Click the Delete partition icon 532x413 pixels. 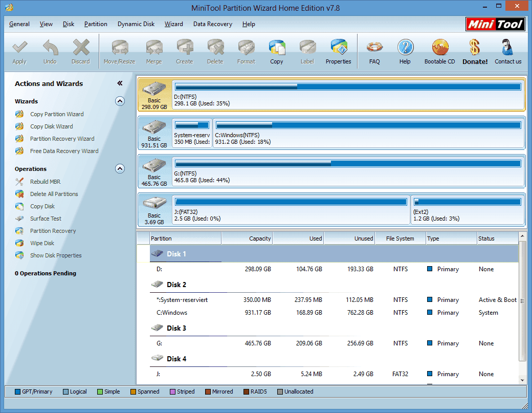(x=215, y=48)
